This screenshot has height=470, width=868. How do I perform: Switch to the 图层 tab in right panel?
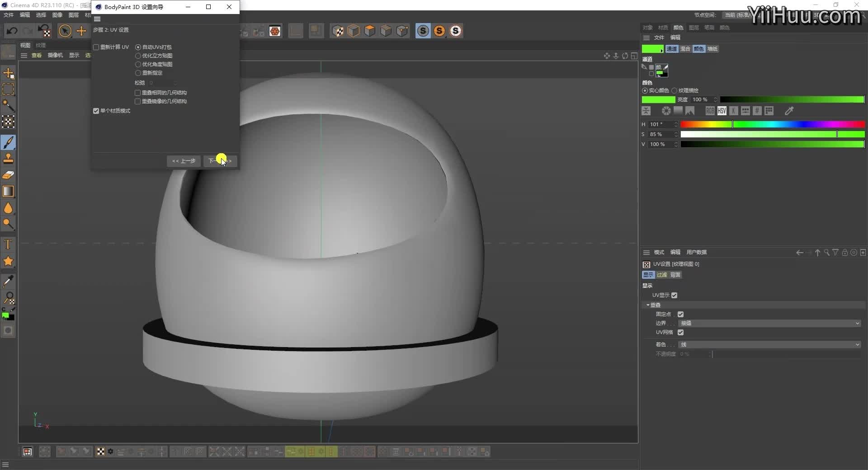point(693,28)
